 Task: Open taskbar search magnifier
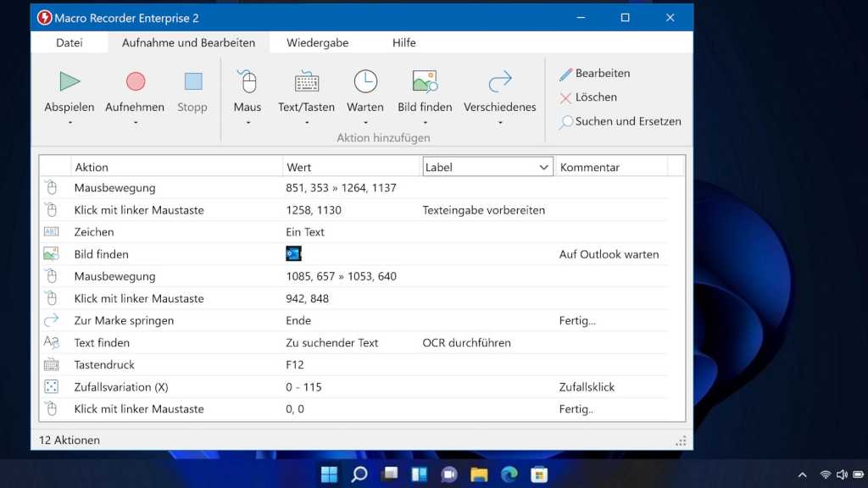click(x=359, y=474)
